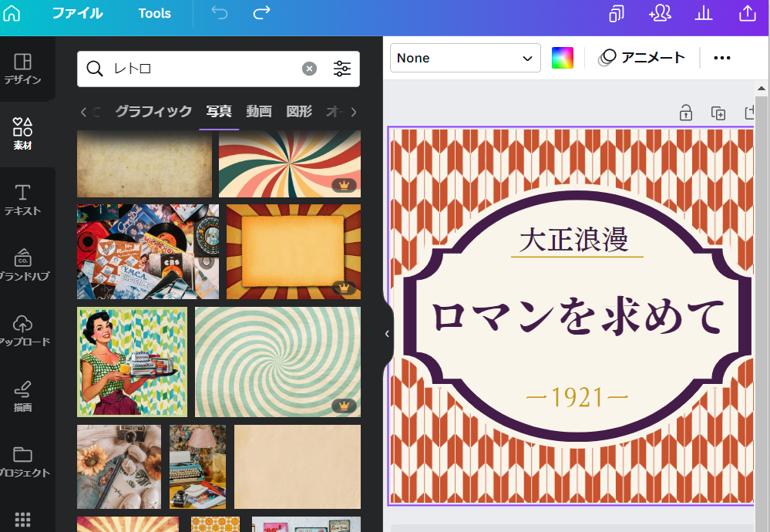Screen dimensions: 770x532
Task: Select the 1921 text on canvas
Action: coord(577,397)
